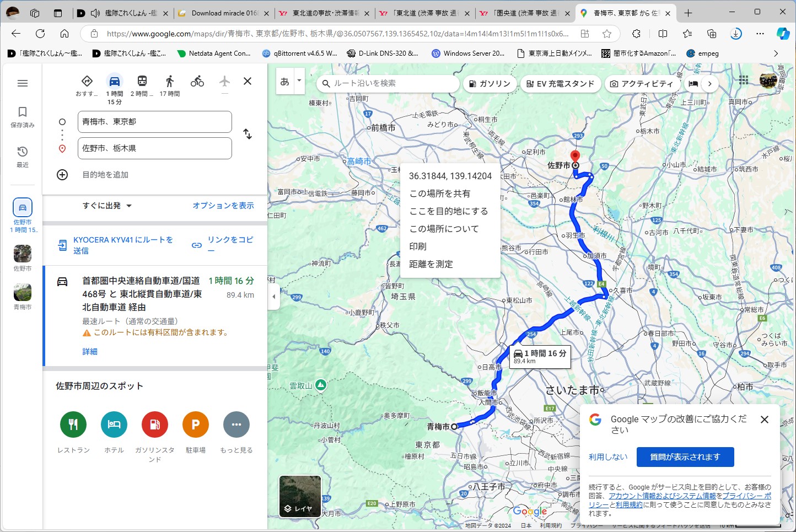The height and width of the screenshot is (532, 796).
Task: Show more nearby categories (もっと見る)
Action: coord(236,424)
